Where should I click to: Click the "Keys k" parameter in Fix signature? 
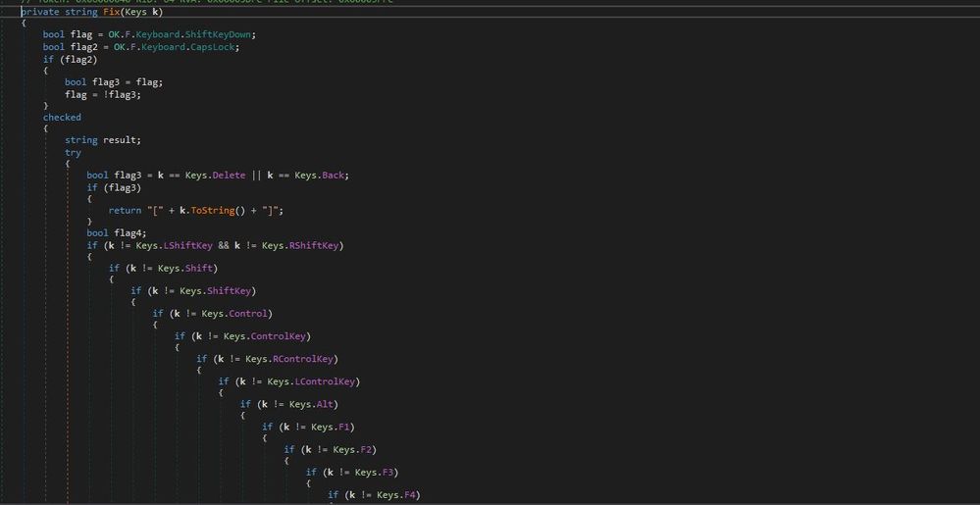click(140, 11)
